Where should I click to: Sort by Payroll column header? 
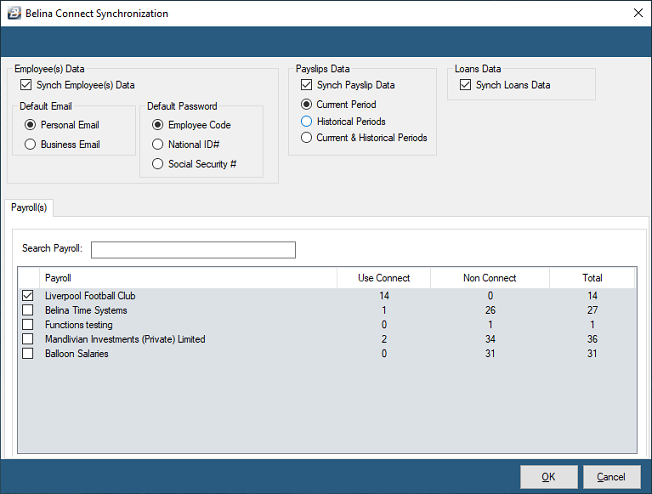pyautogui.click(x=188, y=278)
